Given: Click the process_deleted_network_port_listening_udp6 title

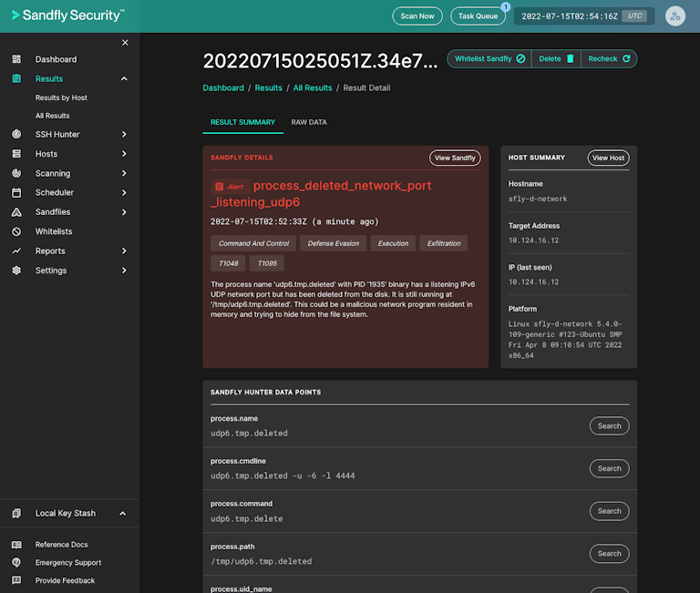Looking at the screenshot, I should pyautogui.click(x=321, y=194).
